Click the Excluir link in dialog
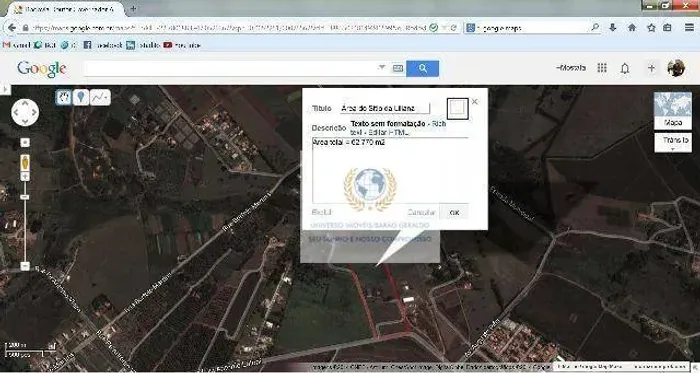This screenshot has width=700, height=373. pyautogui.click(x=322, y=212)
